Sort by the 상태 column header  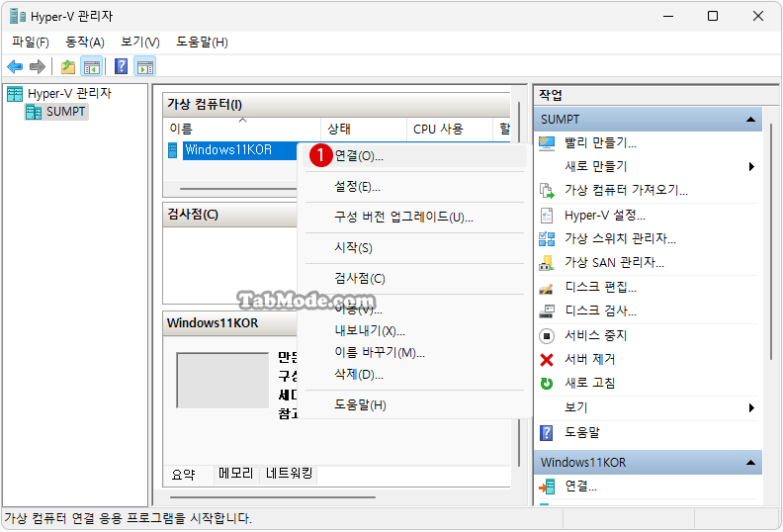click(x=364, y=129)
